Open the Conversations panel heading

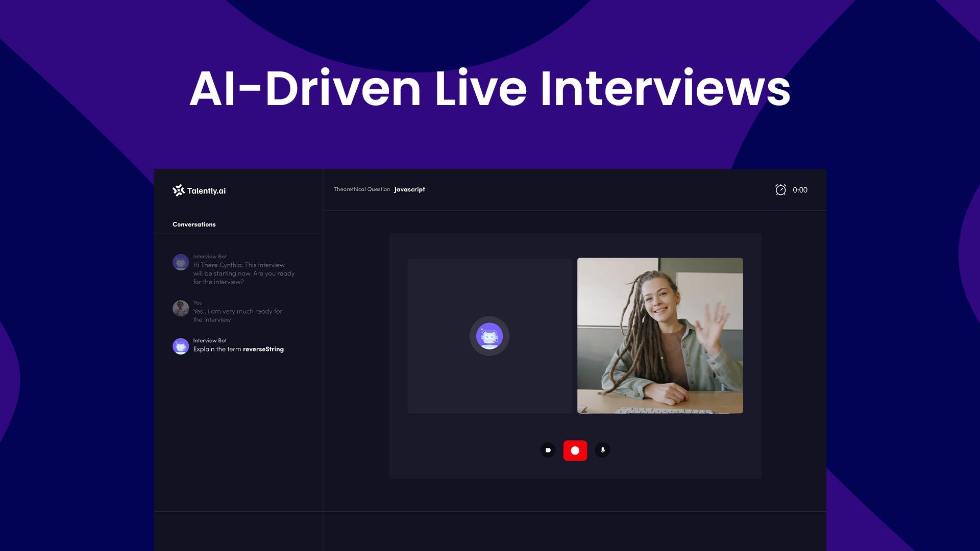[x=194, y=224]
